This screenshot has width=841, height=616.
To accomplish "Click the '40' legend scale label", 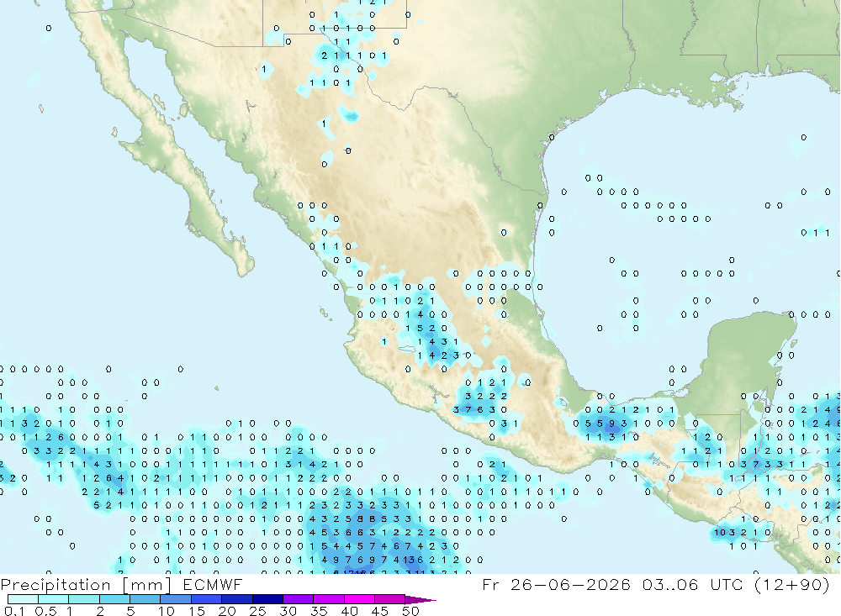I will (x=350, y=611).
